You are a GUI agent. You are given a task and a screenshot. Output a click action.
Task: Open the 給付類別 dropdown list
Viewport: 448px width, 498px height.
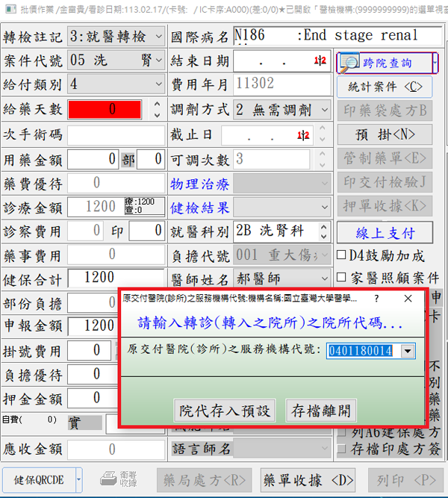click(x=158, y=84)
